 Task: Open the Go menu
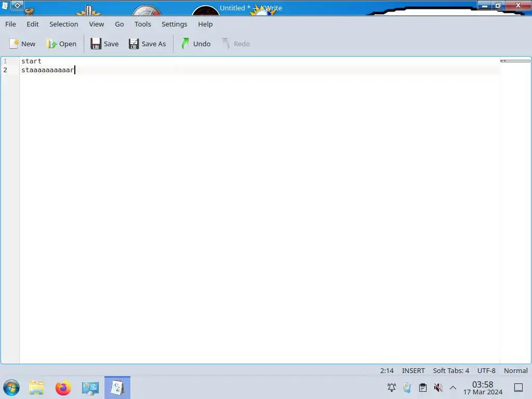point(119,24)
